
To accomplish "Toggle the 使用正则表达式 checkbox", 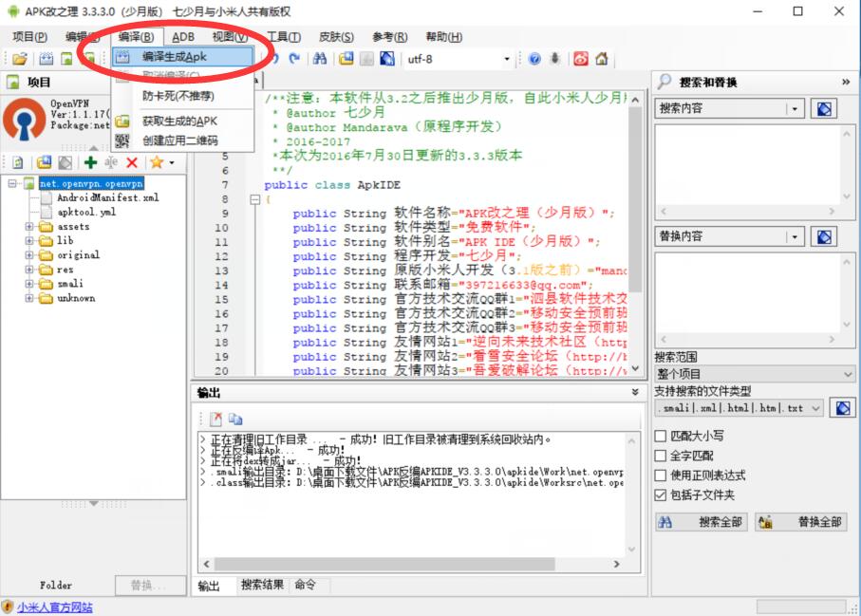I will (661, 476).
